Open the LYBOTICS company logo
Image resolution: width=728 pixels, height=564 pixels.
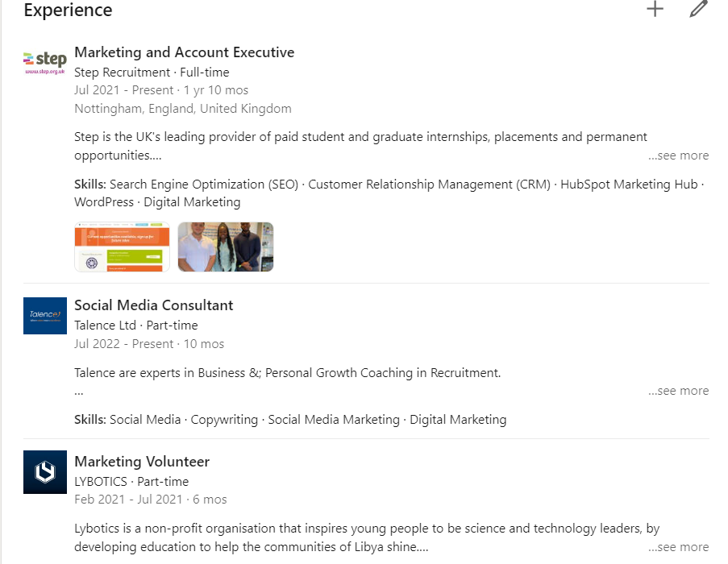pyautogui.click(x=45, y=472)
